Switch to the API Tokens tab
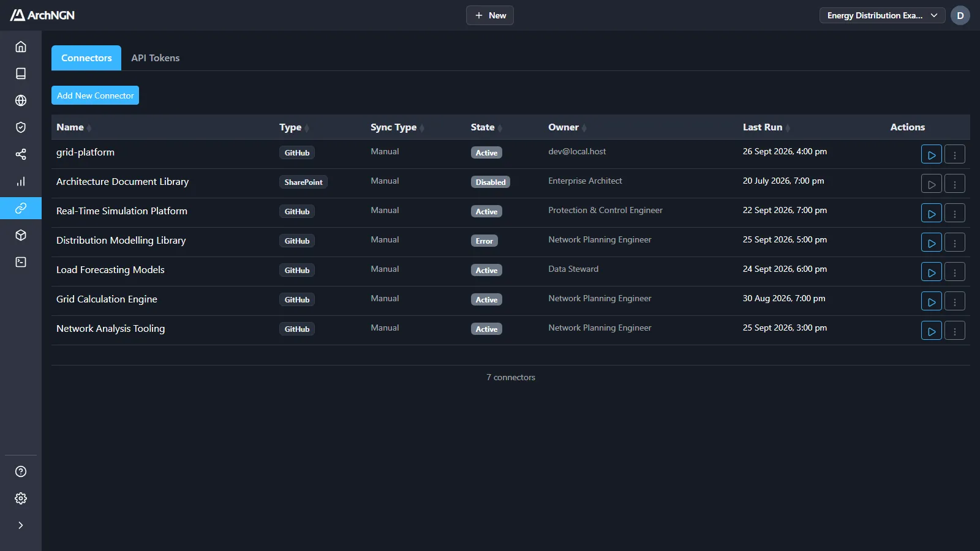This screenshot has width=980, height=551. [156, 58]
